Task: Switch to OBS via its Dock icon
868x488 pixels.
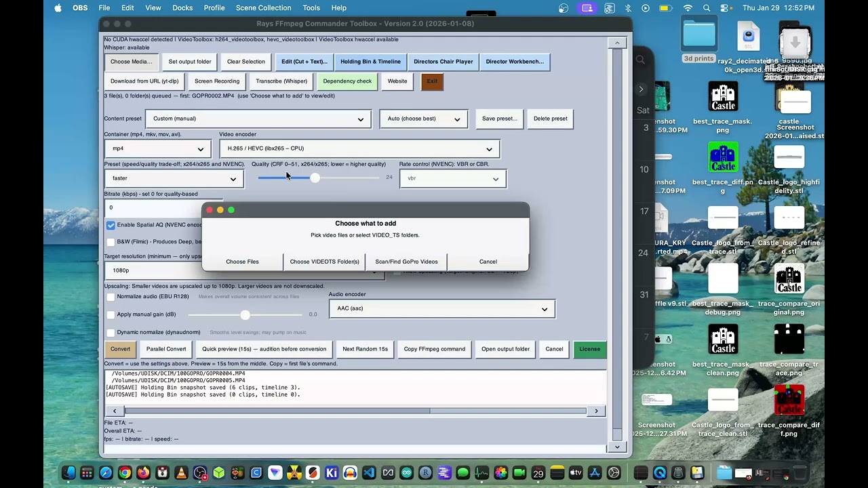Action: (x=200, y=472)
